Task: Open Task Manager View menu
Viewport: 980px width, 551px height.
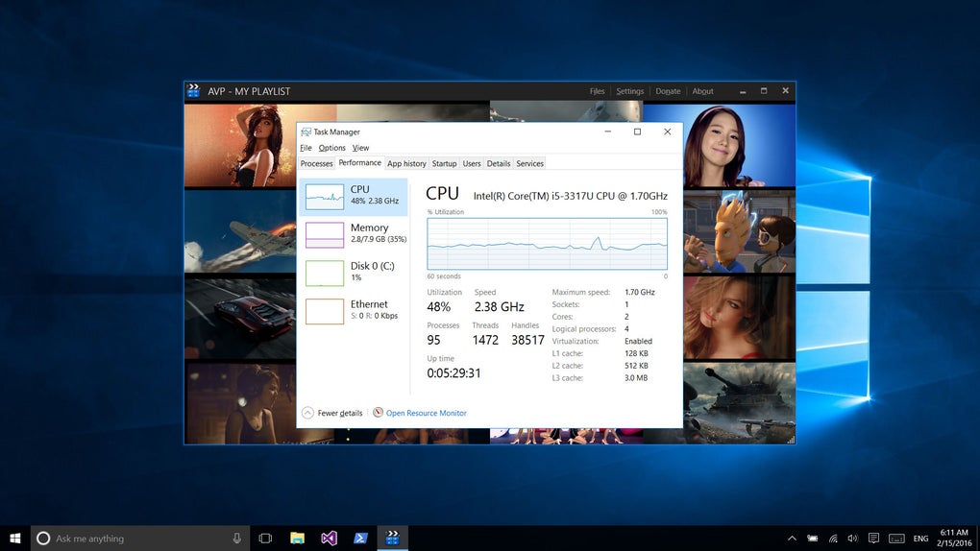Action: tap(360, 148)
